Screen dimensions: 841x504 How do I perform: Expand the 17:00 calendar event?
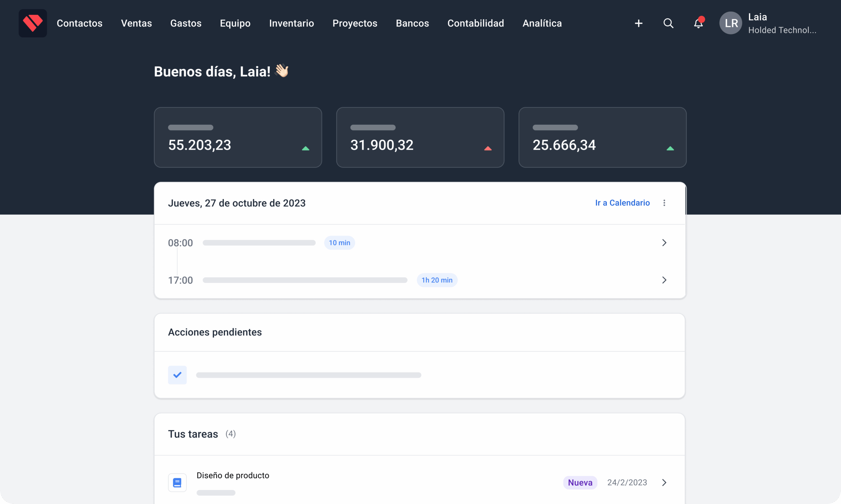pos(664,280)
